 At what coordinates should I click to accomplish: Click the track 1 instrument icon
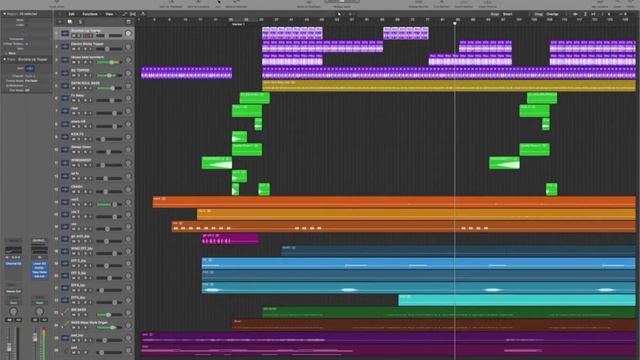pos(65,33)
